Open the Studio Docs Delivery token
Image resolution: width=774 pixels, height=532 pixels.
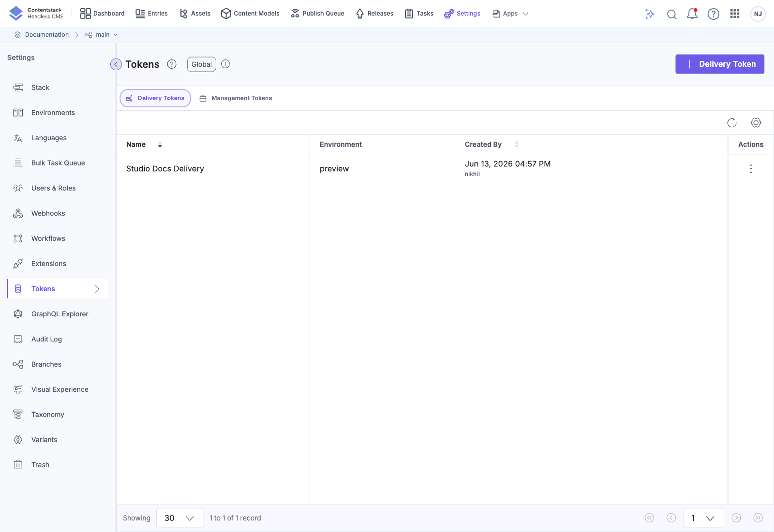point(165,169)
